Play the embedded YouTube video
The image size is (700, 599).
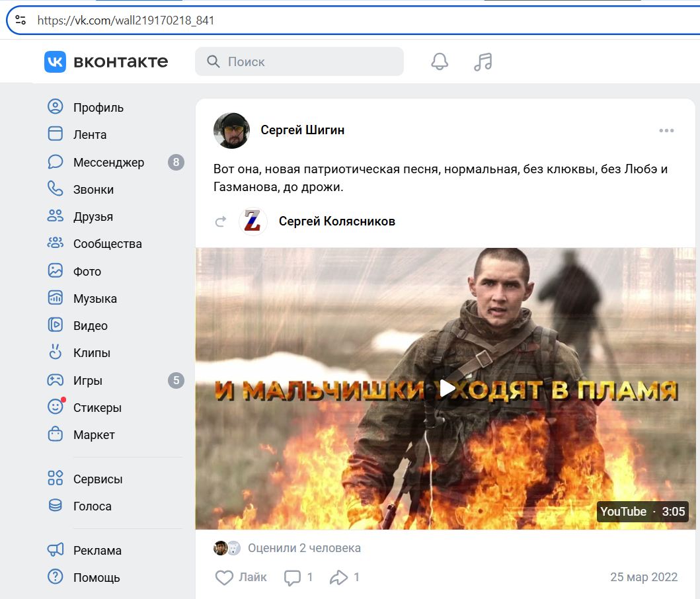click(447, 388)
